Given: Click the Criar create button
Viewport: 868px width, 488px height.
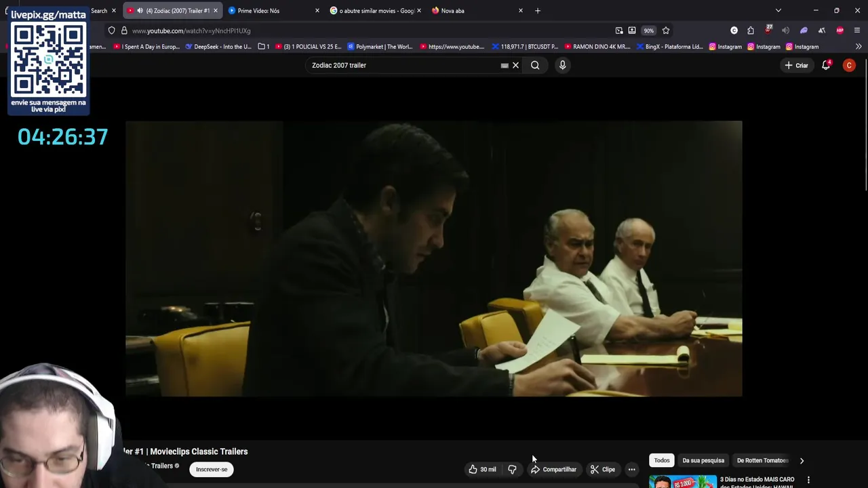Looking at the screenshot, I should point(796,65).
